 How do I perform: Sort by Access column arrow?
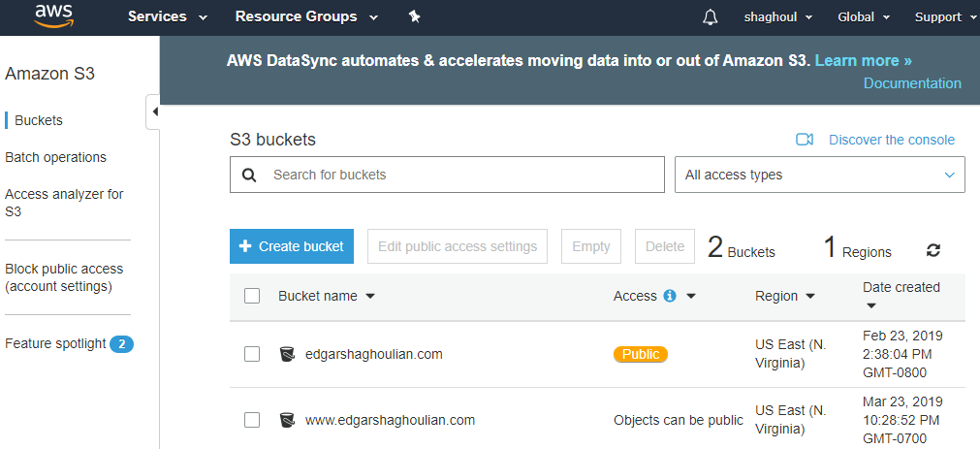point(690,297)
